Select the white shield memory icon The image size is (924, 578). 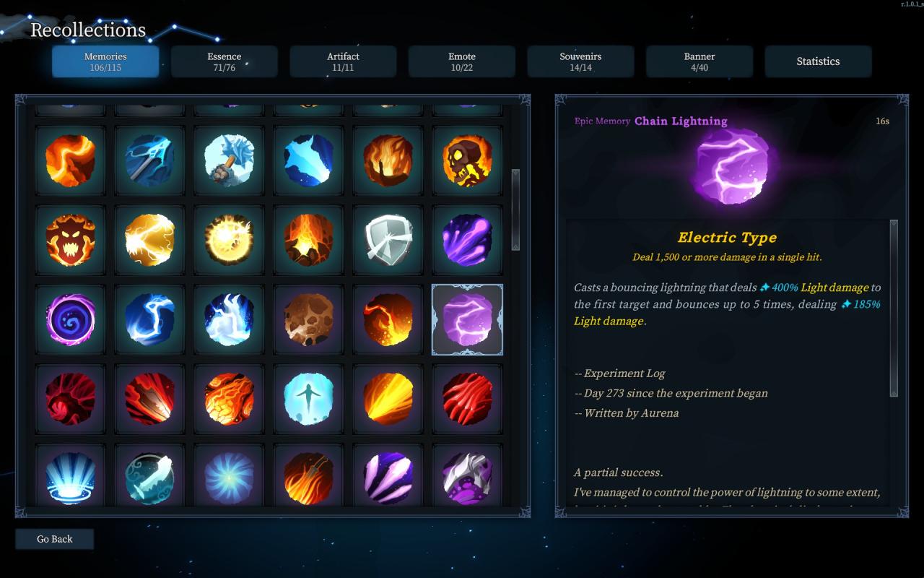tap(388, 240)
